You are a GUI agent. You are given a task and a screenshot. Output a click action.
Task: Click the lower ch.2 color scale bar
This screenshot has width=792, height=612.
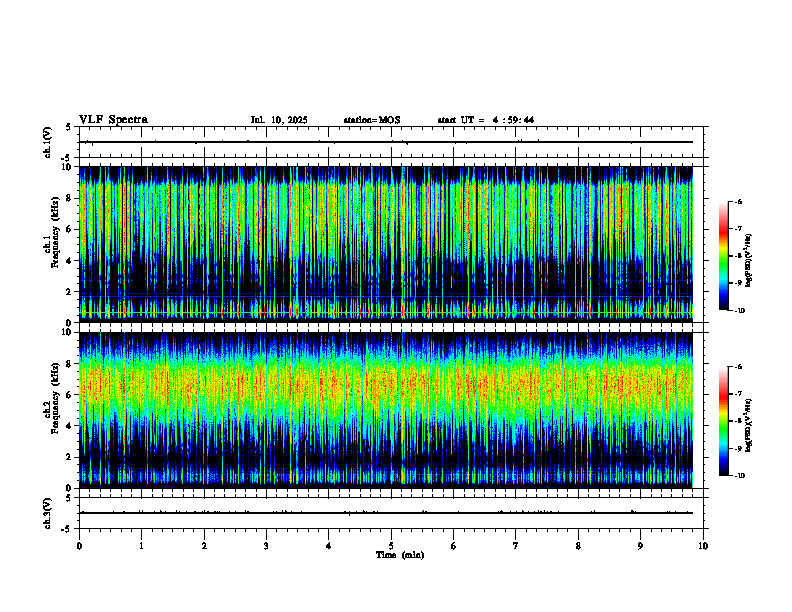point(724,421)
